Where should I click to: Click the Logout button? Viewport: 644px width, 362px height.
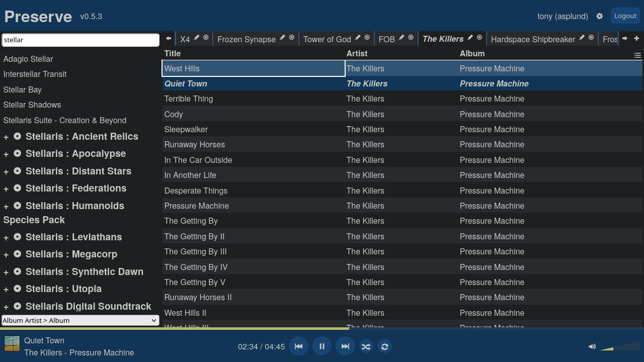625,16
